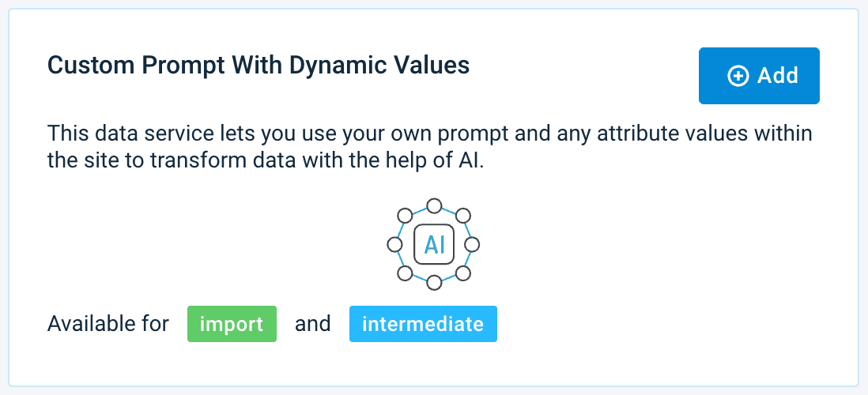Click the lower-left node circle of AI icon
This screenshot has width=868, height=395.
405,273
